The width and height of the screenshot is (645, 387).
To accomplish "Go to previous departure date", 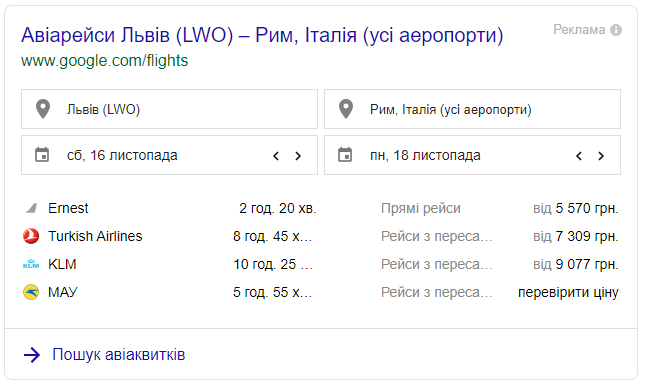I will (x=276, y=156).
